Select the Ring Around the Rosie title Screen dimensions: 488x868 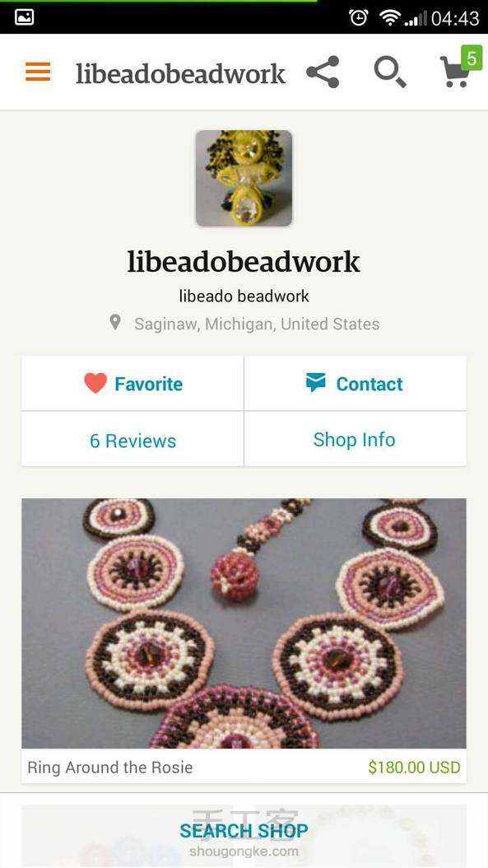[110, 768]
